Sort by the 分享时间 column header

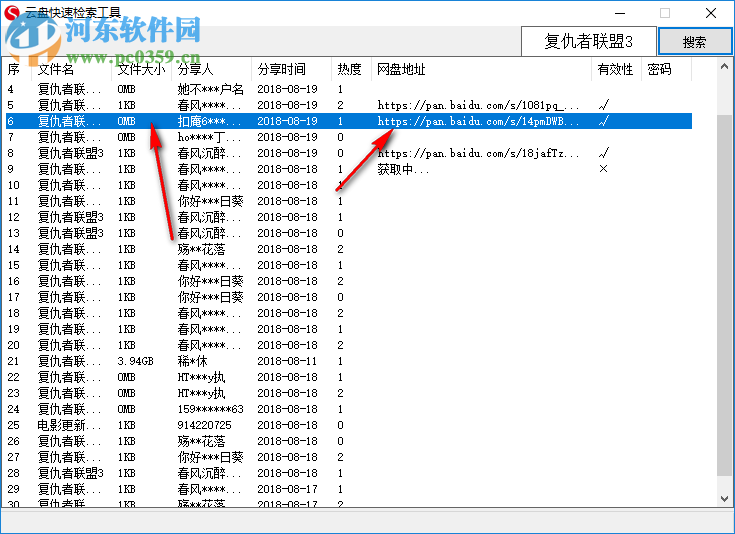(x=291, y=69)
